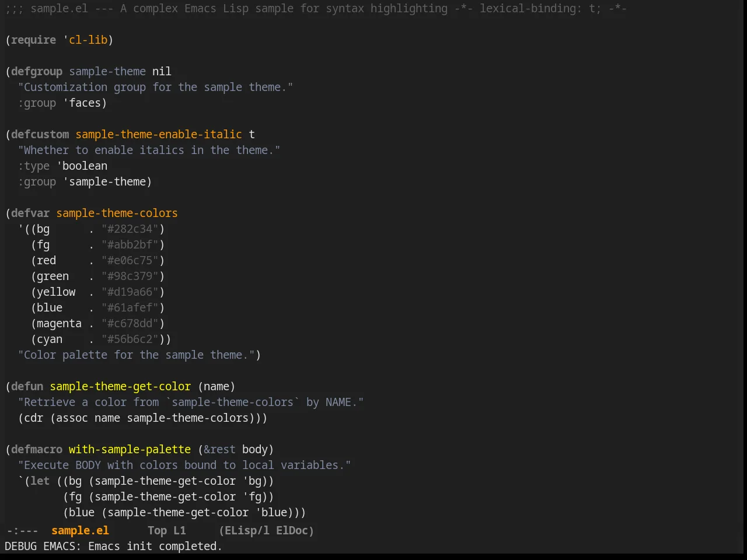Viewport: 747px width, 560px height.
Task: Click the 'defun' keyword
Action: [27, 386]
